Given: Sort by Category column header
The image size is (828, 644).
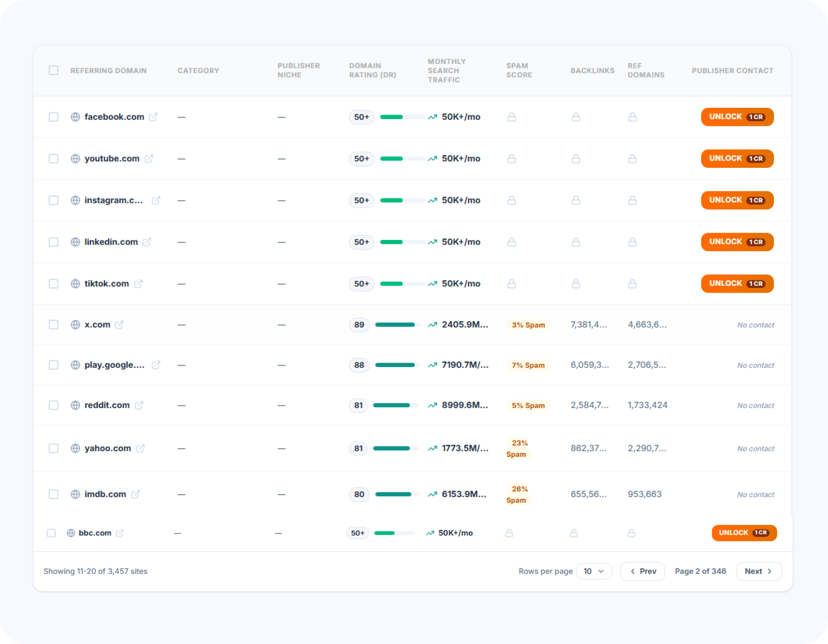Looking at the screenshot, I should (198, 70).
